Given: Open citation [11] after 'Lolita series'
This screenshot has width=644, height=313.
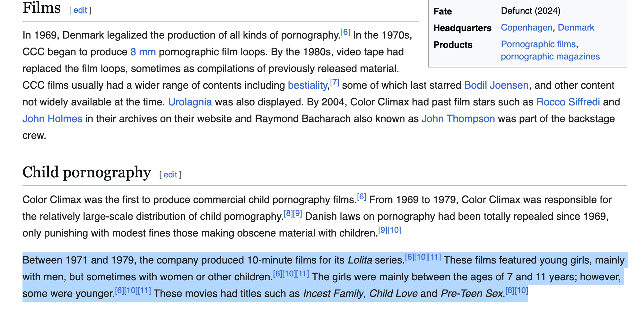Looking at the screenshot, I should pos(434,257).
